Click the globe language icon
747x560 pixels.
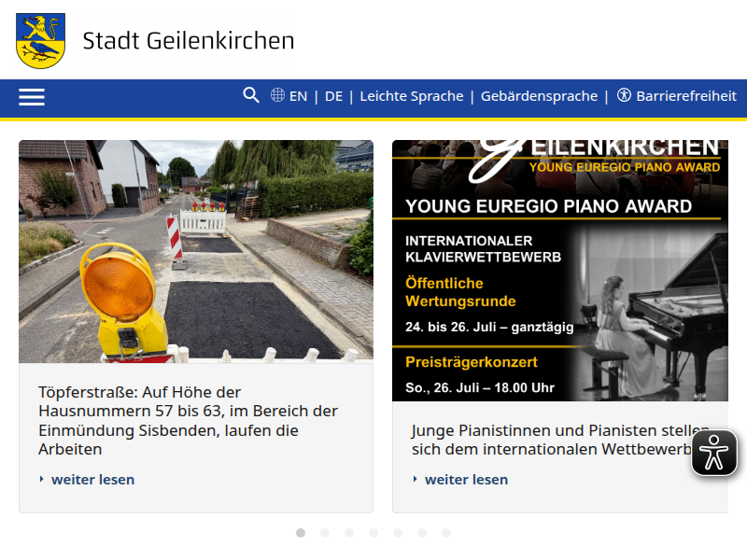coord(277,95)
